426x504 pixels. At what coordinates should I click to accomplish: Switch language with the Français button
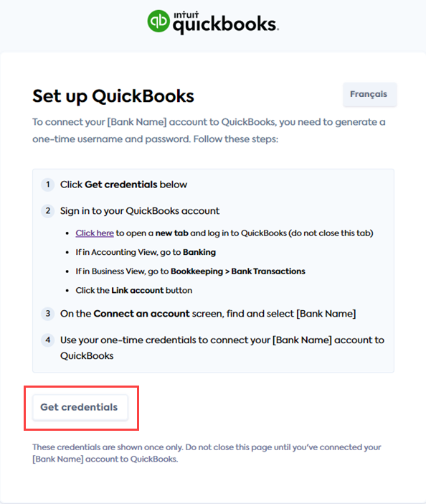369,94
